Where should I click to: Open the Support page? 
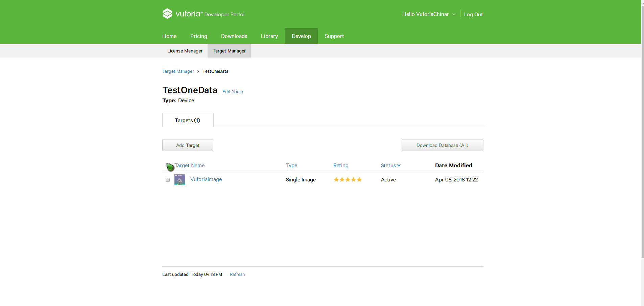click(334, 36)
